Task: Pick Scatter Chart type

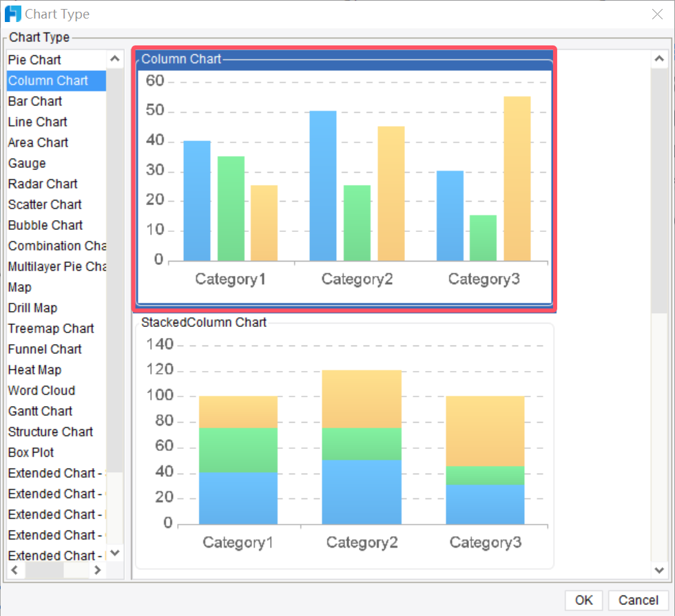Action: pyautogui.click(x=56, y=204)
